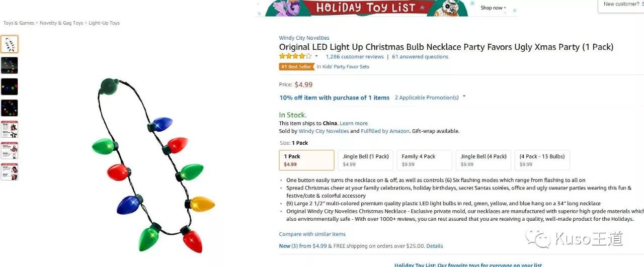Expand the star rating dropdown arrow
Screen dimensions: 644x267
316,56
